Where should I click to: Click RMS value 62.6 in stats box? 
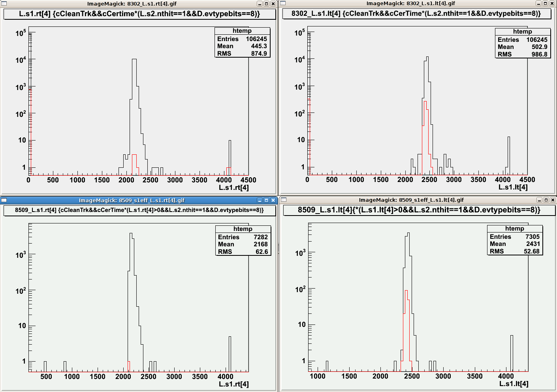pos(262,252)
